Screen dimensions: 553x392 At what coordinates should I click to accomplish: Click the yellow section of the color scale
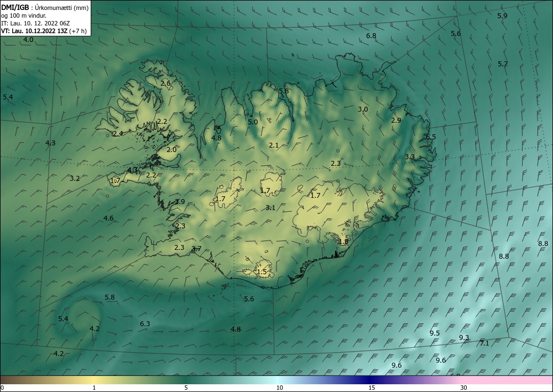click(x=93, y=380)
